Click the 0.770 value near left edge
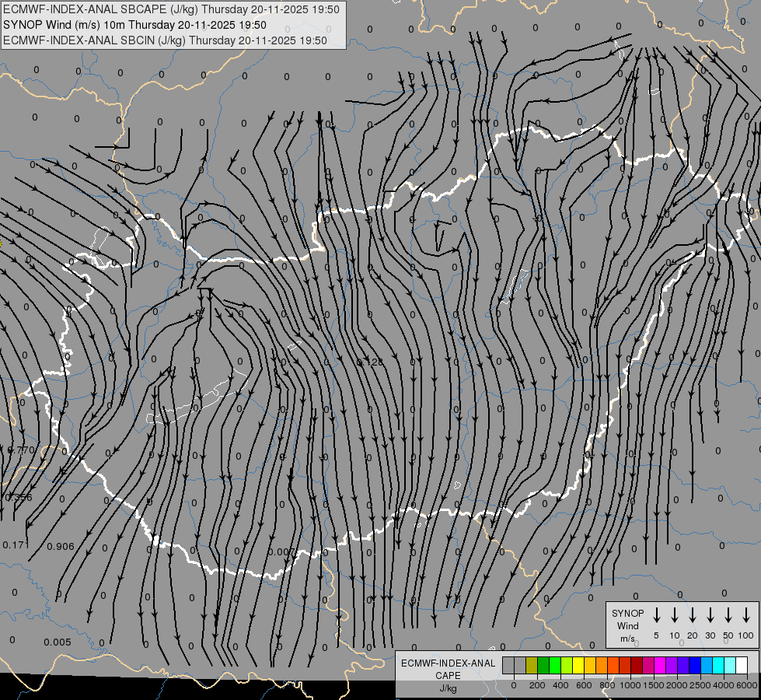This screenshot has width=761, height=700. click(22, 450)
